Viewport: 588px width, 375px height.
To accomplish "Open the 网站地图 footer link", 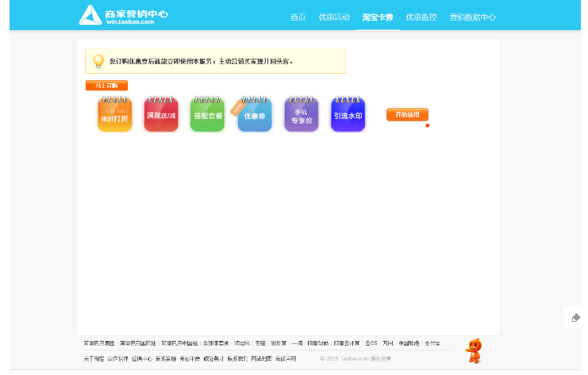I will point(261,359).
